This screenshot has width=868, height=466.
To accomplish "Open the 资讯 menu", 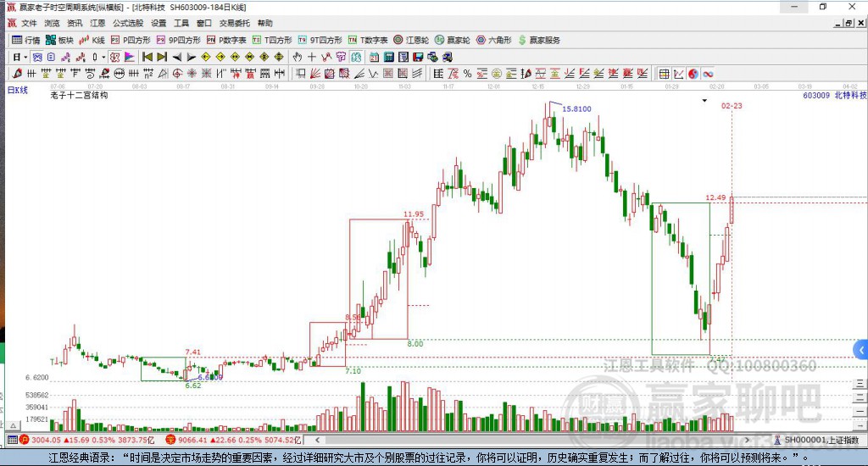I will pos(75,23).
